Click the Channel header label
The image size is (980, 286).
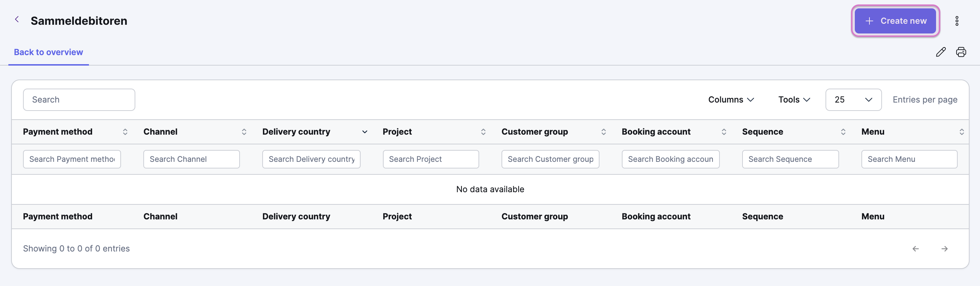pos(160,132)
